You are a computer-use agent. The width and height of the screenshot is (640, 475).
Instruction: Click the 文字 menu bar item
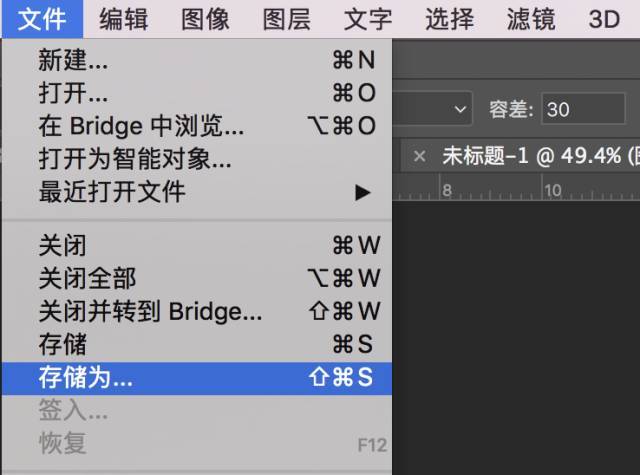point(368,18)
